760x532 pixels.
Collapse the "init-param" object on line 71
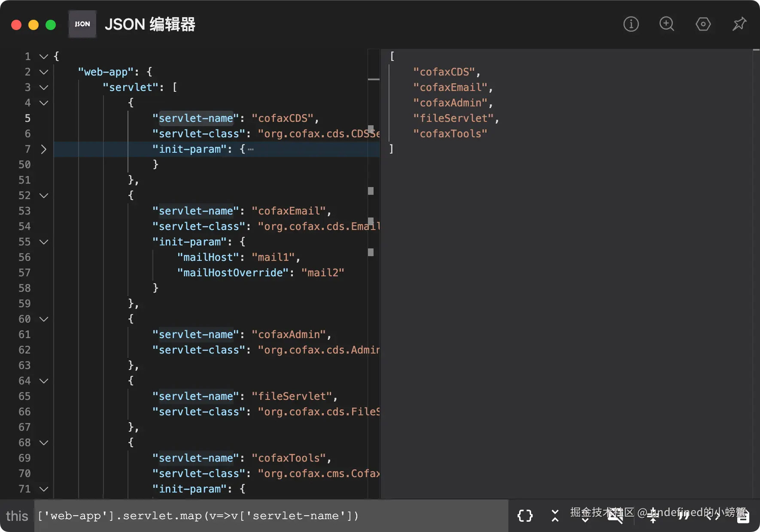tap(43, 489)
